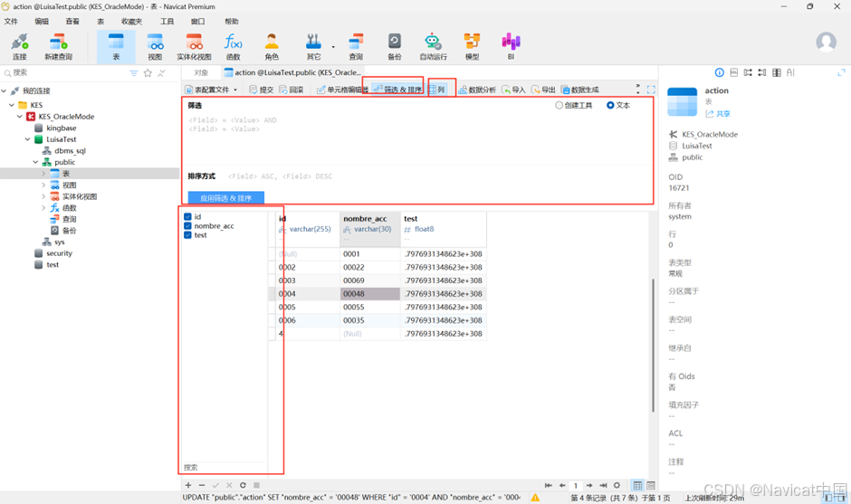
Task: Refresh records with the bottom refresh icon
Action: (243, 485)
